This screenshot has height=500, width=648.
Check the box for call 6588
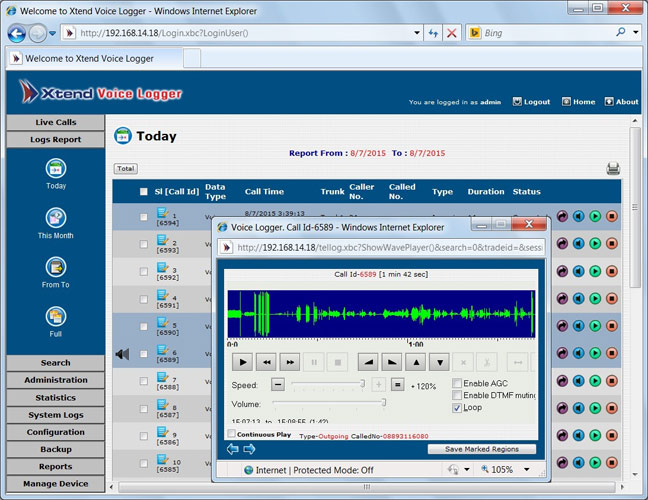pos(143,381)
